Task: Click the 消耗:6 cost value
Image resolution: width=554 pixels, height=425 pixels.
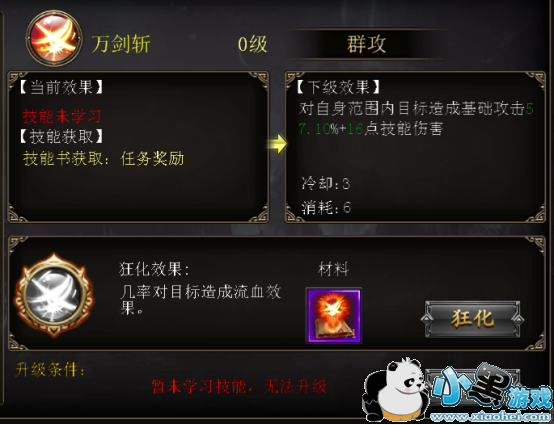Action: click(x=326, y=208)
